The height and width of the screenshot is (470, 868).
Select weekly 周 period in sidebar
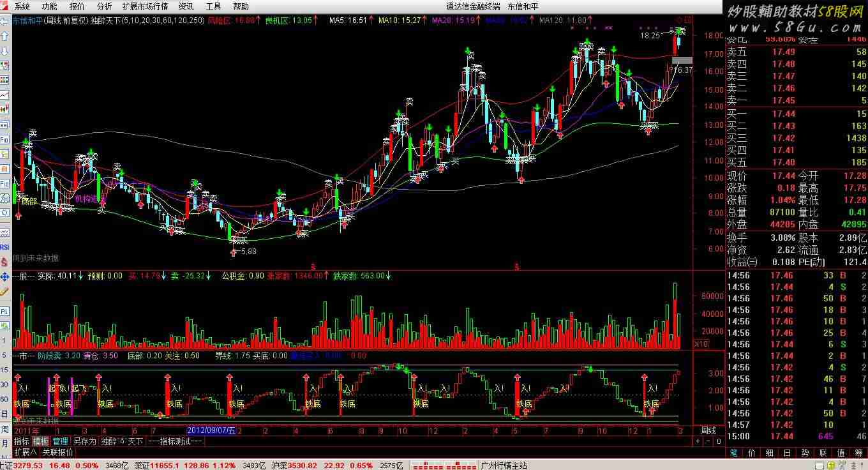(x=4, y=428)
